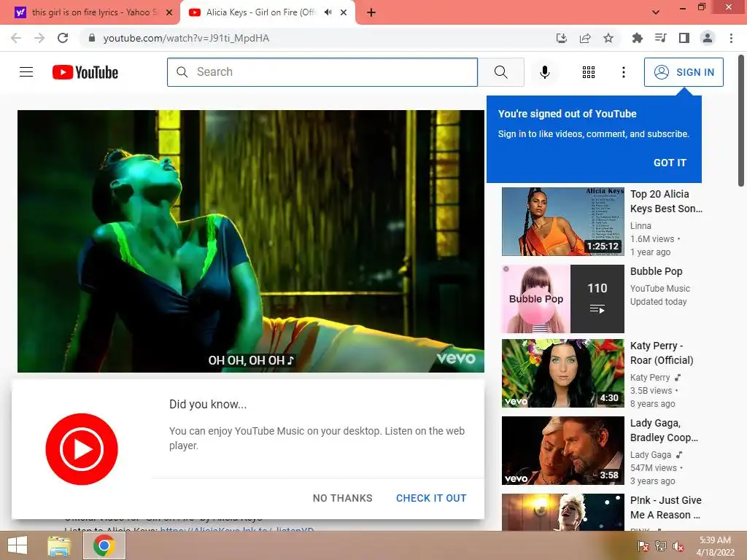This screenshot has height=560, width=747.
Task: Click P!nk - Just Give Me A Reason title
Action: pyautogui.click(x=665, y=507)
